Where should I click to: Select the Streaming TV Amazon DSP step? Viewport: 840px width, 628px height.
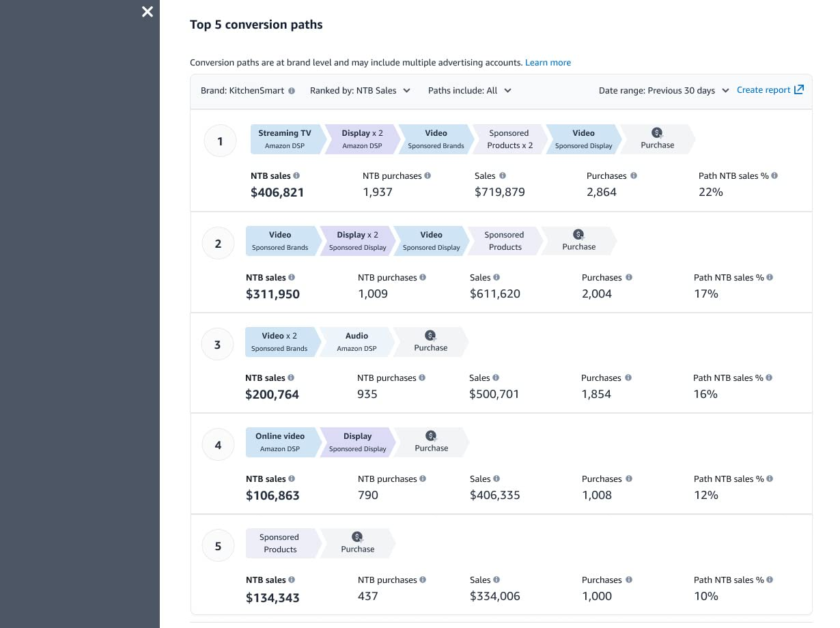[285, 139]
